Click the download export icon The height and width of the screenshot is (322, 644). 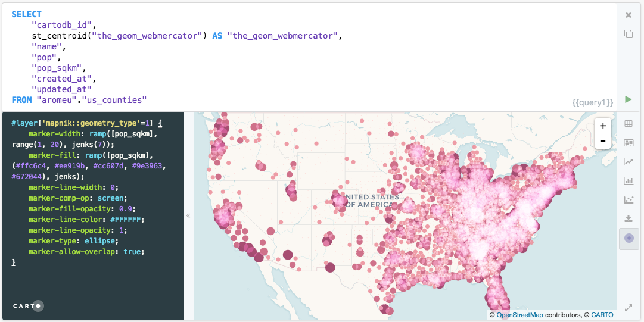pos(629,219)
